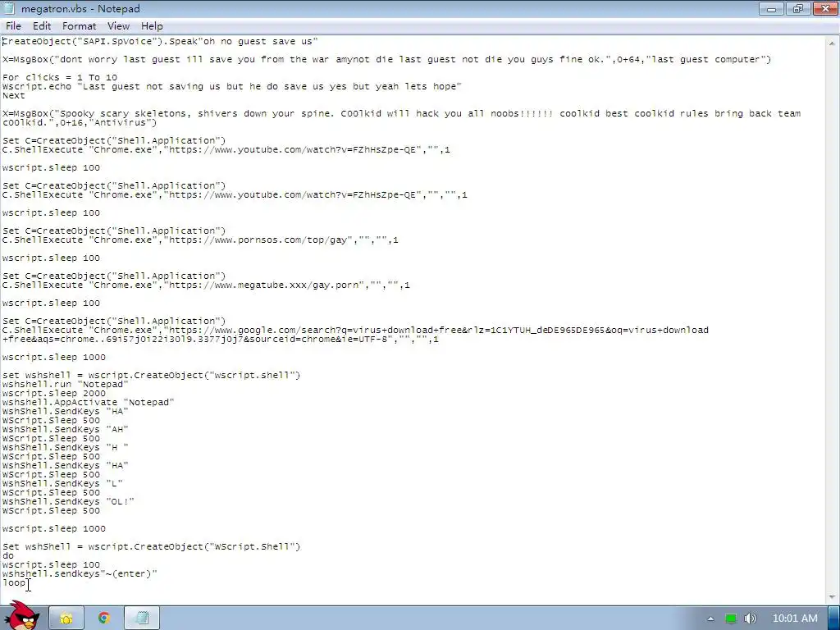Open the file explorer folder icon on taskbar
Screen dimensions: 840x630
pos(66,619)
